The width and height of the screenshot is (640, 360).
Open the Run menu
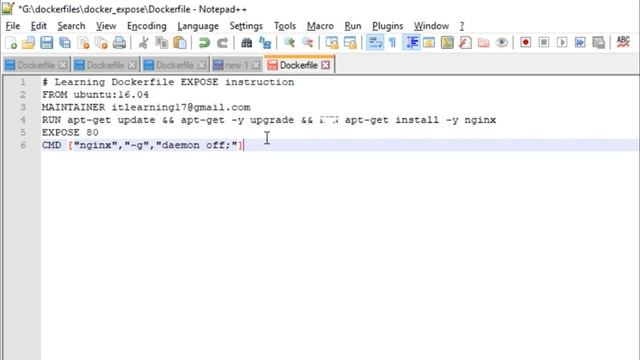click(x=353, y=26)
